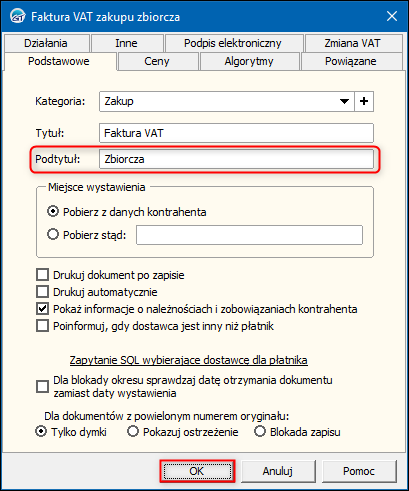Tick the Drukuj automatycznie checkbox

click(x=42, y=292)
